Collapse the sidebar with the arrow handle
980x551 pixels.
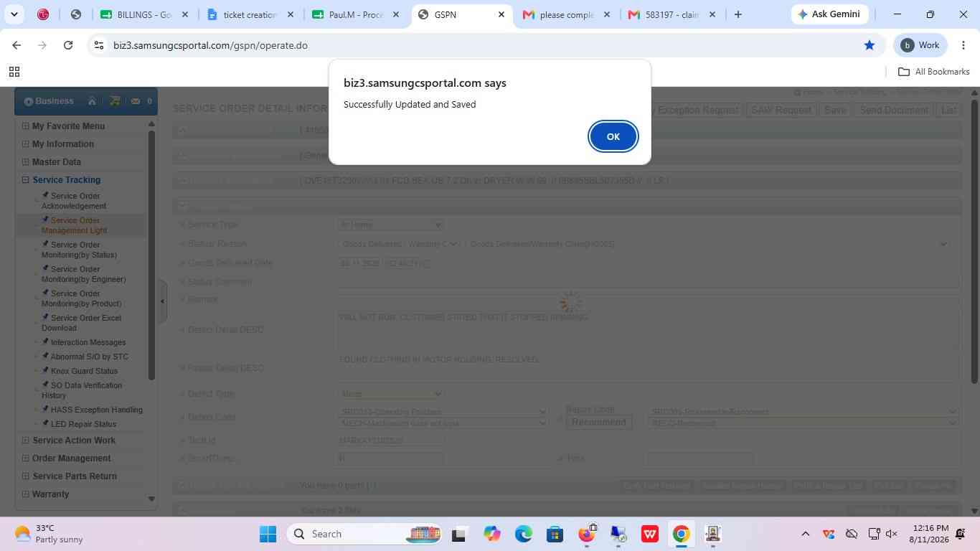point(162,301)
